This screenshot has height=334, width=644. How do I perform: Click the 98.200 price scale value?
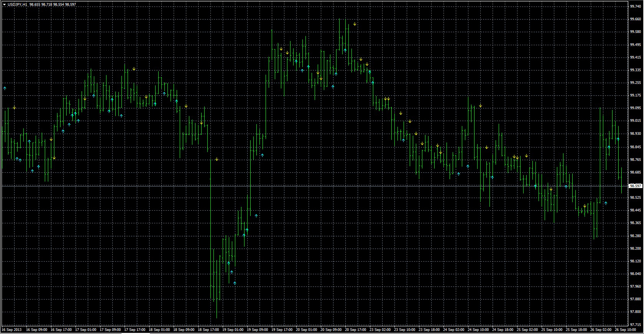635,249
